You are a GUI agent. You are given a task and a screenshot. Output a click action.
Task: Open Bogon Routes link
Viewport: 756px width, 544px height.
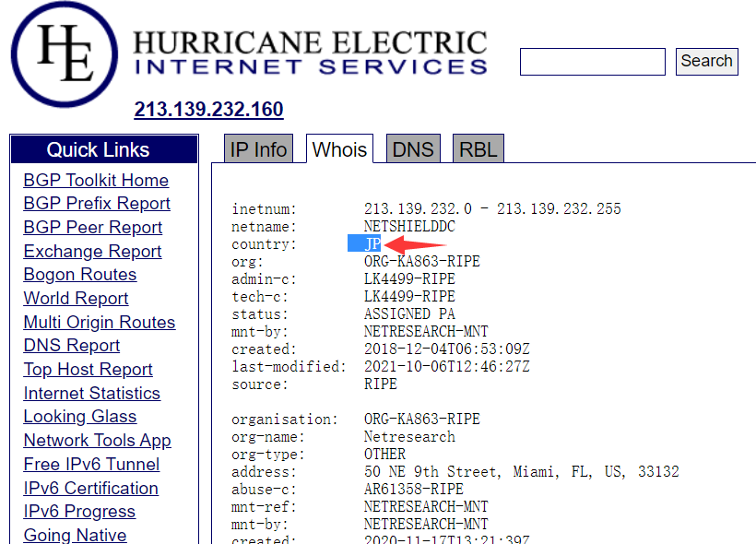pos(80,275)
